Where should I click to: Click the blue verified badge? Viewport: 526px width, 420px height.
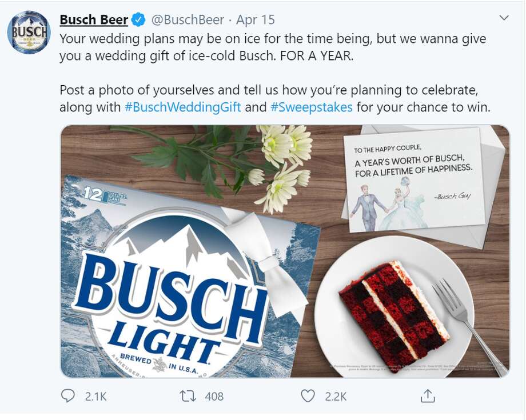(x=138, y=20)
